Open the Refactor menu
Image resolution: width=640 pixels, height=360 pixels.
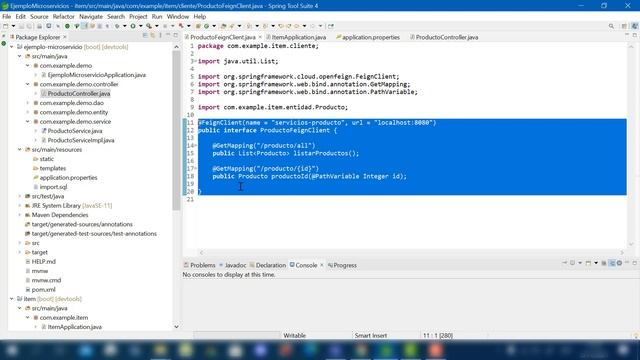(64, 16)
